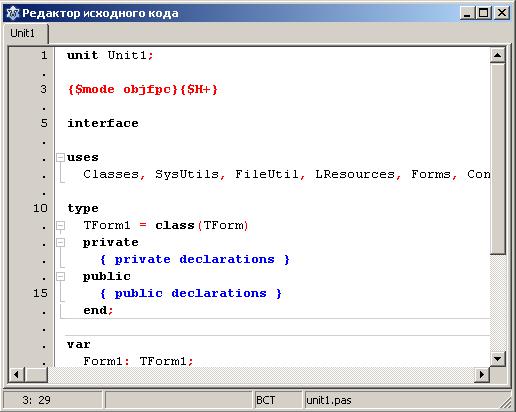
Task: Click the 'type' keyword
Action: point(83,209)
